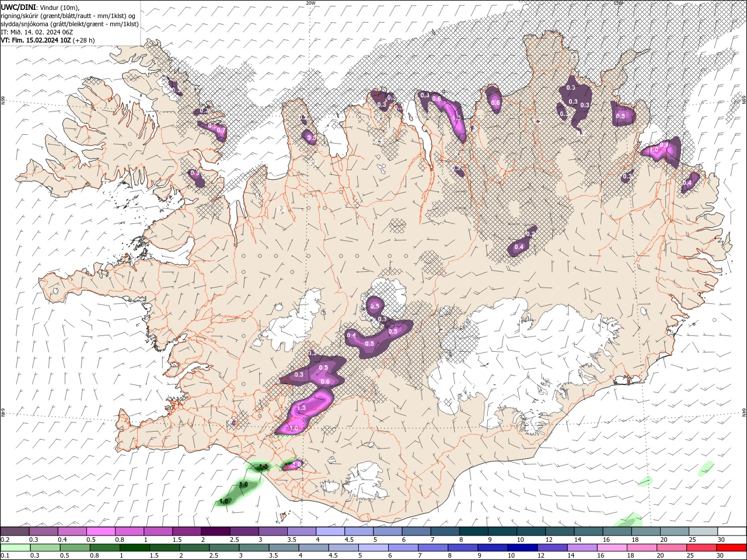
Task: Select the rain scale swatch between 7 and 8
Action: (x=432, y=548)
